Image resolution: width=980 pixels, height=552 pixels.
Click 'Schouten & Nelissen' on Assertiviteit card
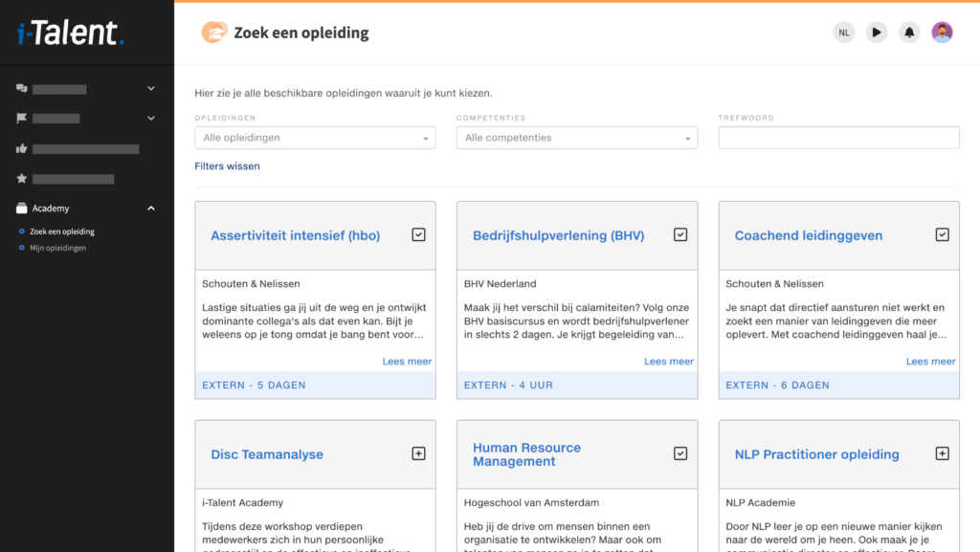tap(251, 283)
